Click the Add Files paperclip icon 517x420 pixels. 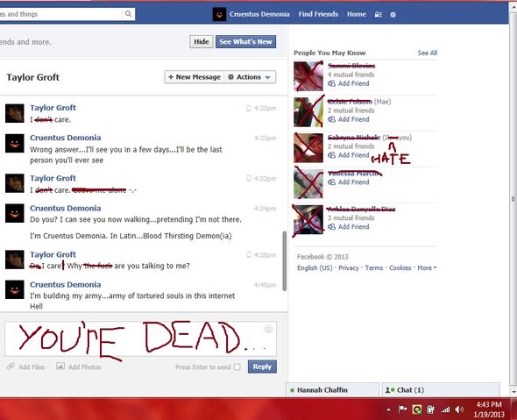[11, 367]
